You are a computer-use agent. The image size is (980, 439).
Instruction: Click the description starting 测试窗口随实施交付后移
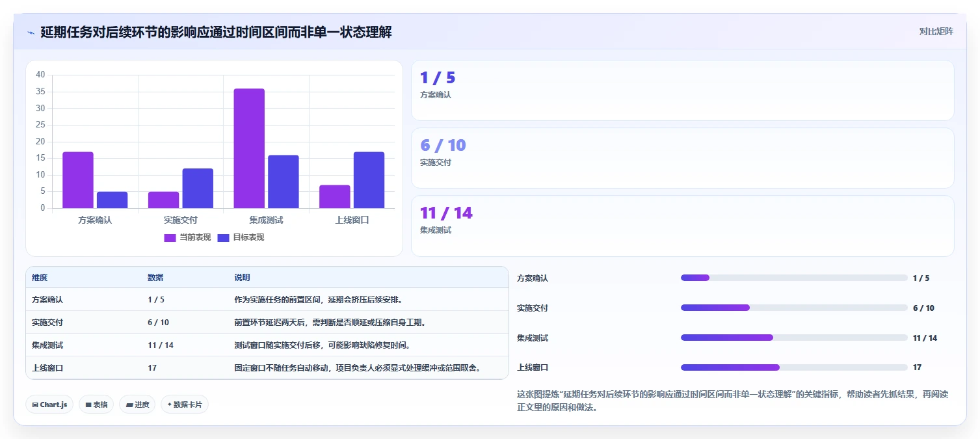[323, 345]
